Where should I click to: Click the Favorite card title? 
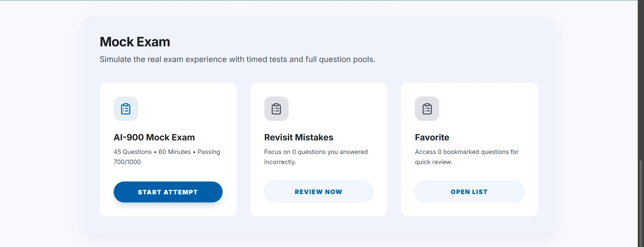click(x=432, y=137)
